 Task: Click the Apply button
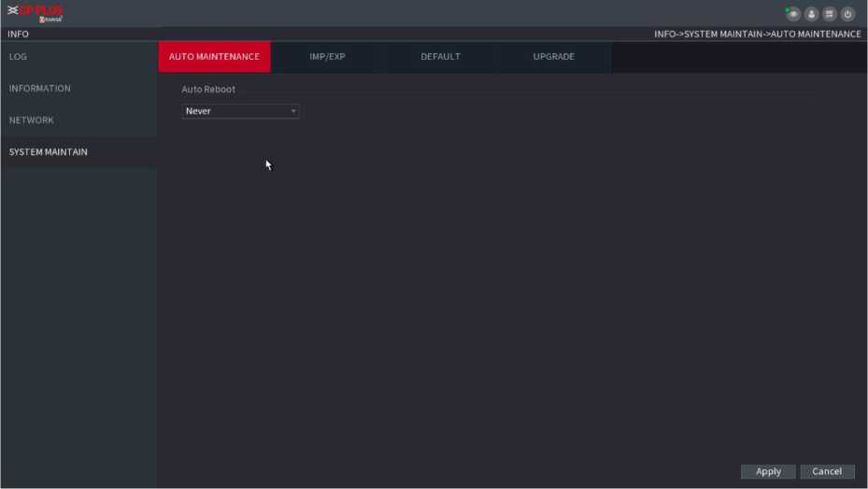coord(768,471)
